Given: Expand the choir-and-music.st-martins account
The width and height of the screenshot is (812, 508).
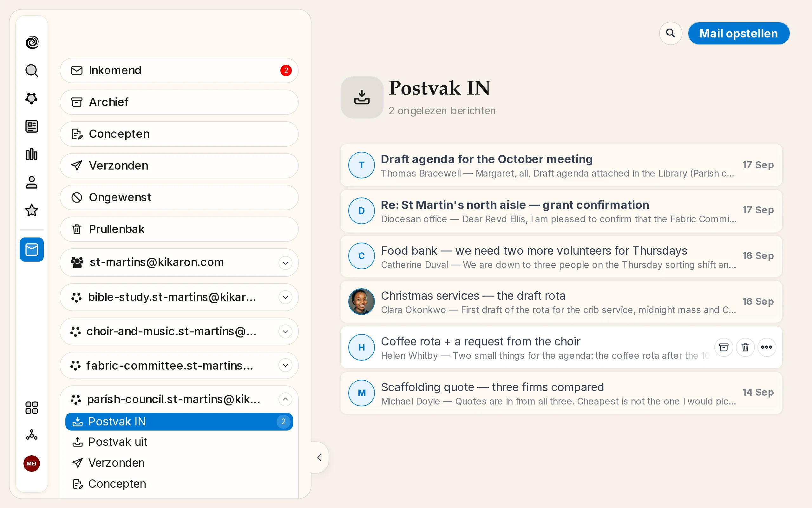Looking at the screenshot, I should (x=285, y=331).
